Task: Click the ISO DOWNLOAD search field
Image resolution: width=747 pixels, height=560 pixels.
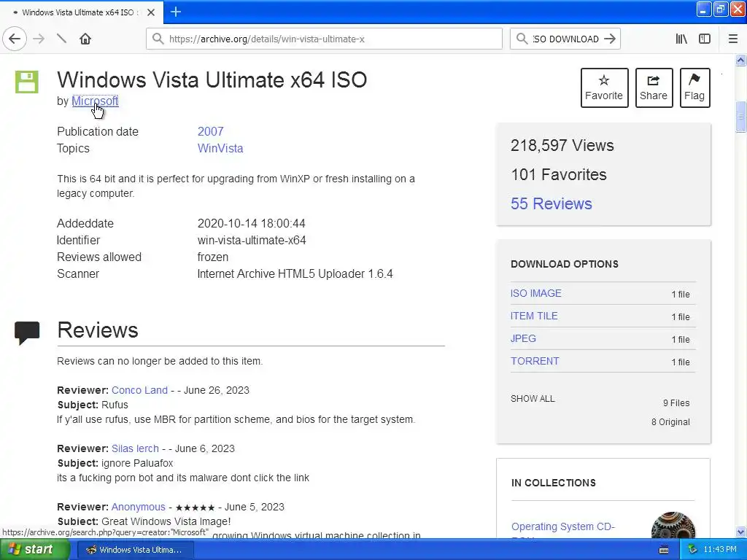Action: pos(565,39)
